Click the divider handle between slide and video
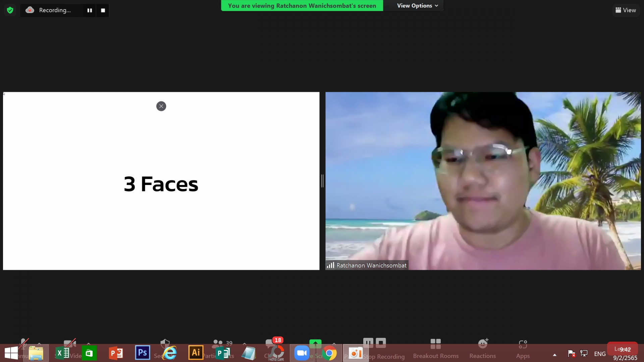Image resolution: width=644 pixels, height=362 pixels. click(x=322, y=181)
